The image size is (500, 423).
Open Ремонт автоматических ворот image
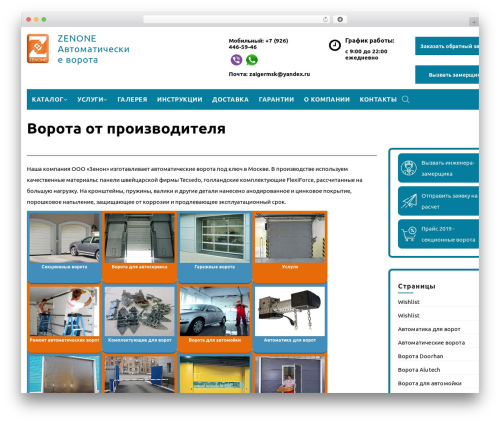(x=64, y=311)
